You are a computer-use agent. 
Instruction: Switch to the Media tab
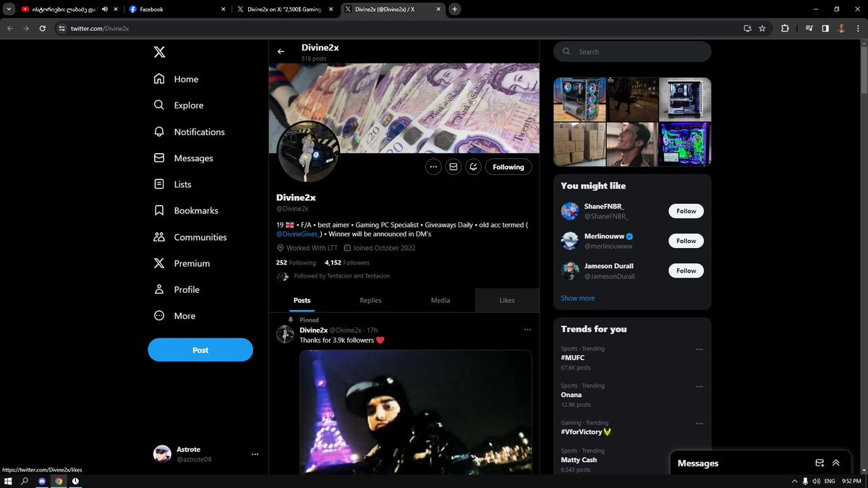[x=441, y=300]
